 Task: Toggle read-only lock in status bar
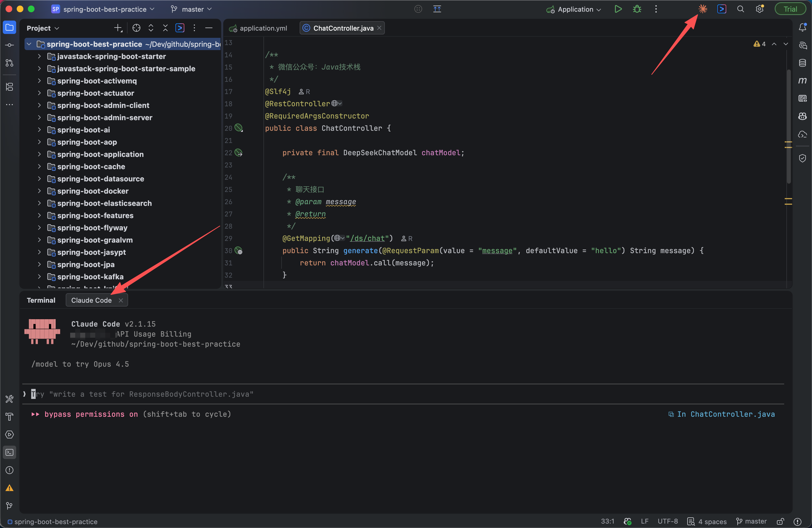click(780, 522)
